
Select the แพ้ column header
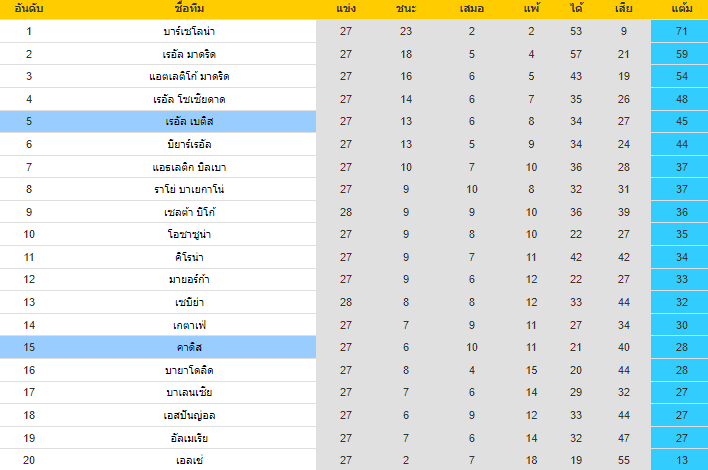(531, 9)
